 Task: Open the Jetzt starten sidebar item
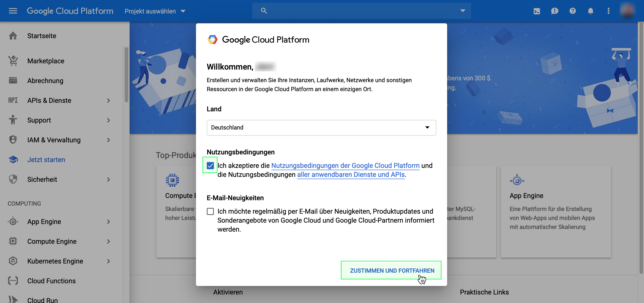46,160
